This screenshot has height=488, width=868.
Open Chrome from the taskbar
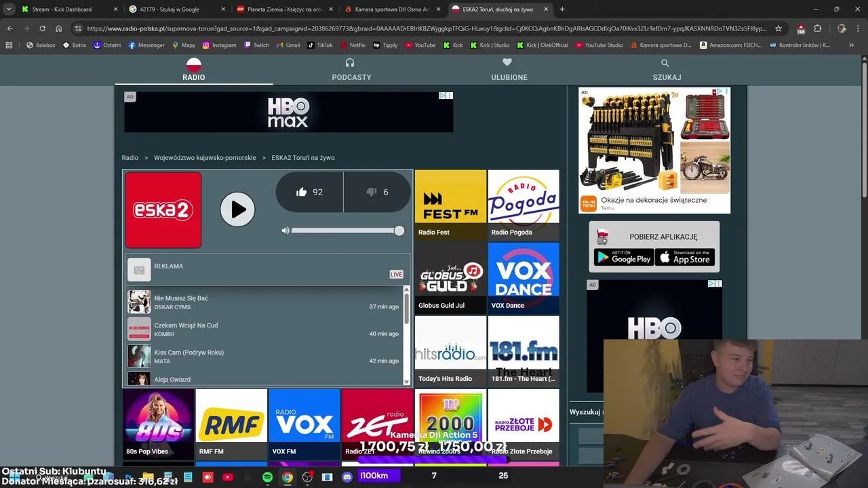click(x=288, y=477)
